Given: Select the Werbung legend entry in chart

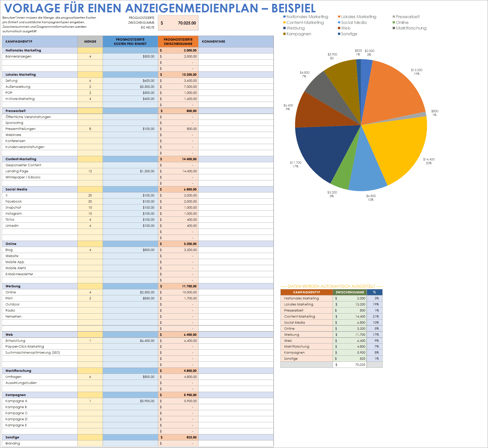Looking at the screenshot, I should [294, 28].
